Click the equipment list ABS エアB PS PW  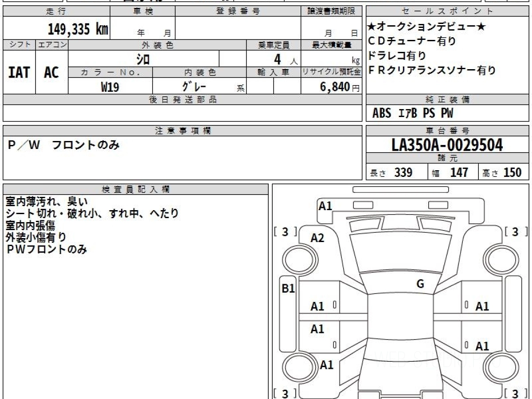point(413,113)
